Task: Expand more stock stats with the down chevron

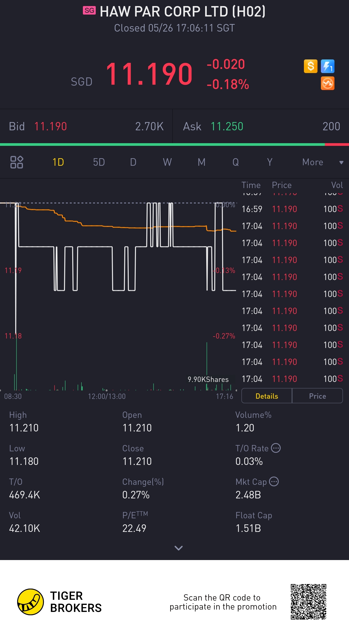Action: (178, 548)
